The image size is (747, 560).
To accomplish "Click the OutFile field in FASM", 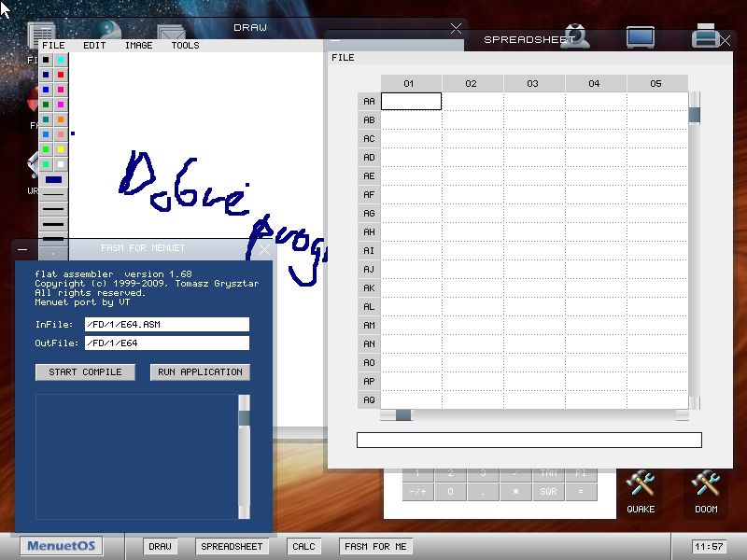I will pyautogui.click(x=166, y=343).
